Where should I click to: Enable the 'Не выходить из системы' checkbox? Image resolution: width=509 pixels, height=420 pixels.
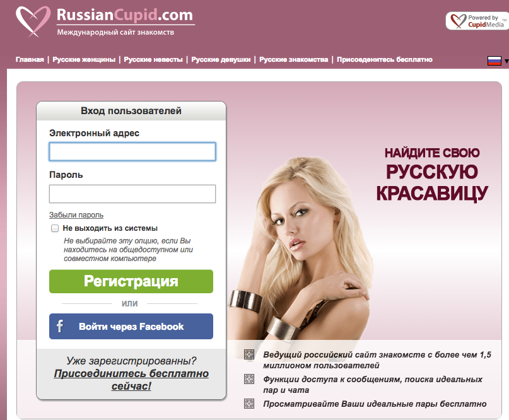(x=54, y=228)
